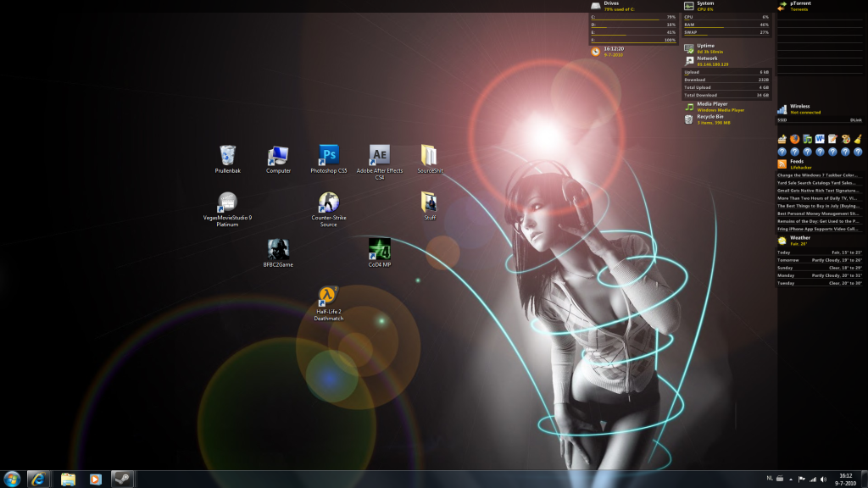Click the keyboard icon in the system tray

click(780, 479)
